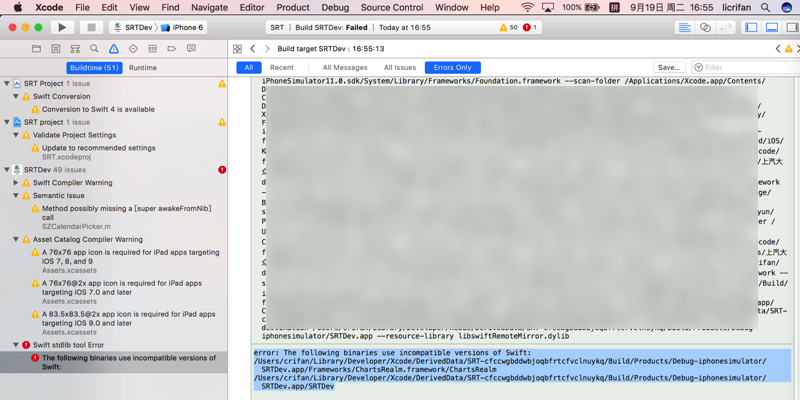The height and width of the screenshot is (400, 800).
Task: Jump to previous issue with chevron
Action: (778, 49)
